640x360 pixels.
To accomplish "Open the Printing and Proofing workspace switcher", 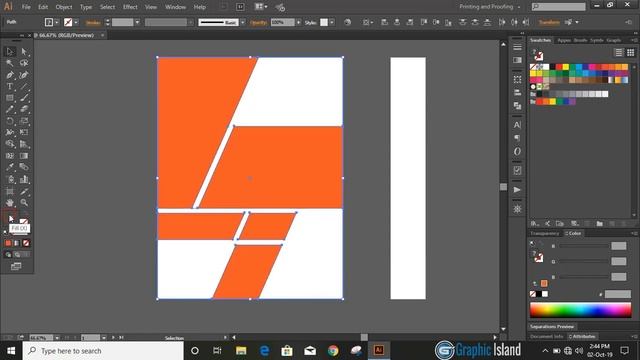I will (490, 7).
